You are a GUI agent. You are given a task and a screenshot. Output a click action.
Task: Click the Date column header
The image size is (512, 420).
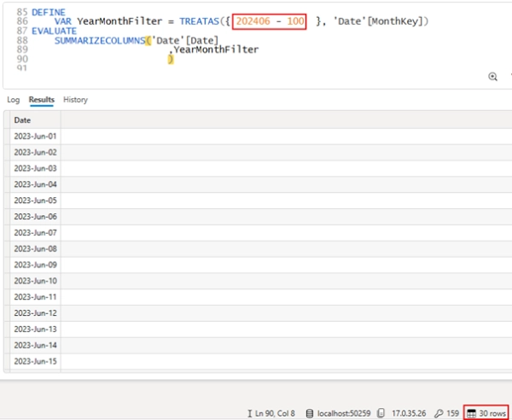22,120
